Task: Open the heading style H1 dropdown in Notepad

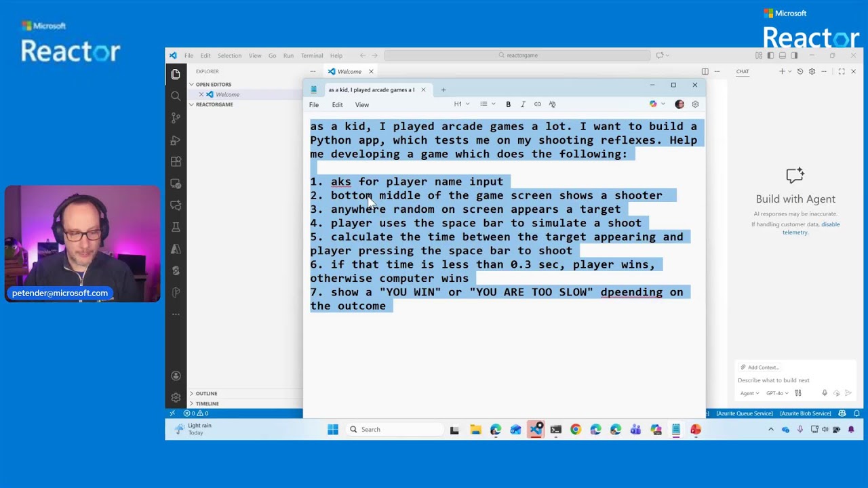Action: [462, 104]
